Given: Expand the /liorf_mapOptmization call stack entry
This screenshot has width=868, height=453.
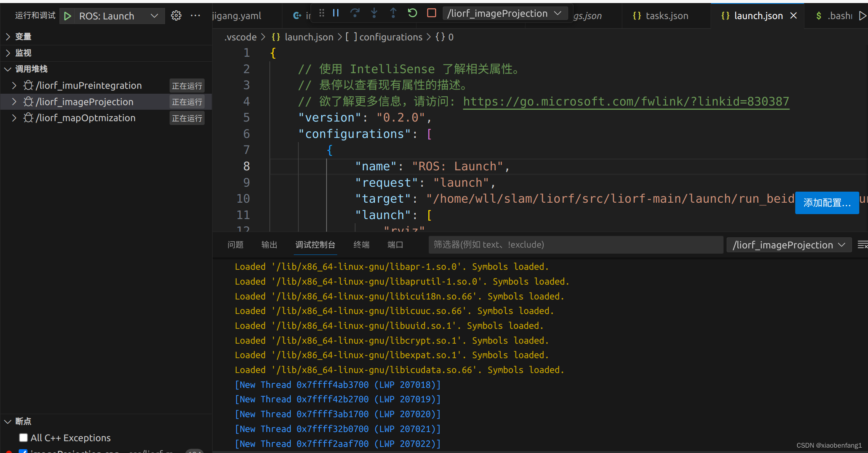Looking at the screenshot, I should click(14, 118).
